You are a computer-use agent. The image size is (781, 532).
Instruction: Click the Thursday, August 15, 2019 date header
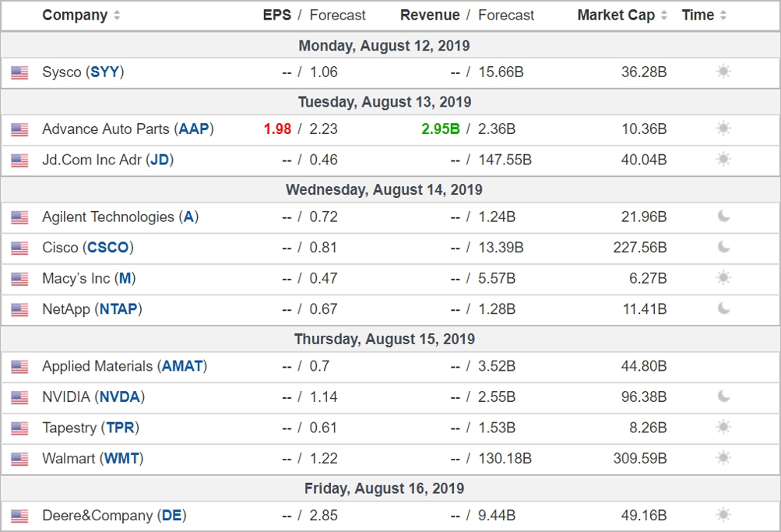click(385, 340)
